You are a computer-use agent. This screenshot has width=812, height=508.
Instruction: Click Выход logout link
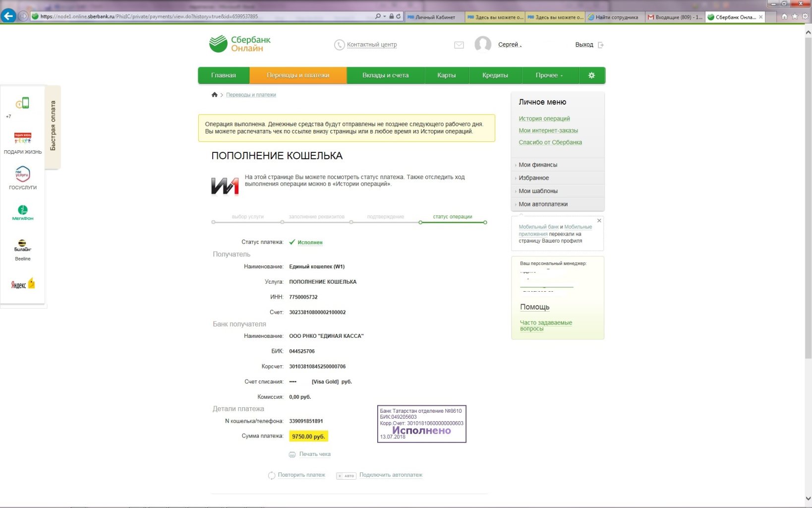tap(584, 45)
